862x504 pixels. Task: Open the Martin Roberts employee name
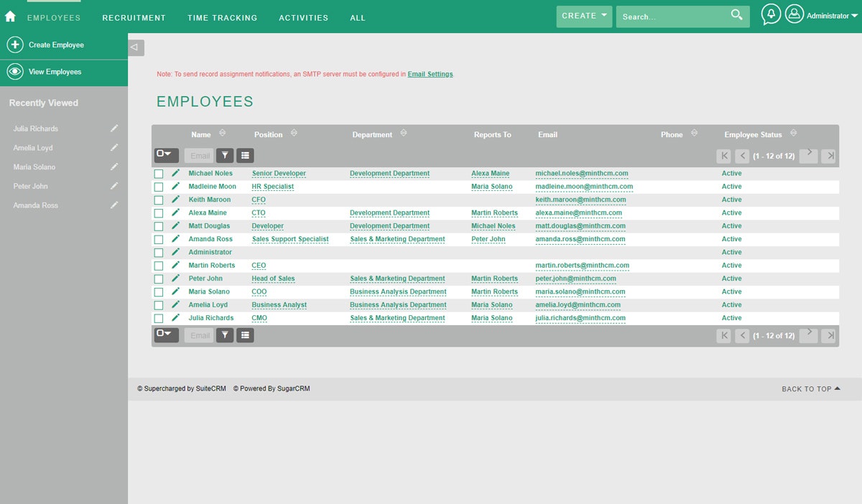tap(212, 266)
